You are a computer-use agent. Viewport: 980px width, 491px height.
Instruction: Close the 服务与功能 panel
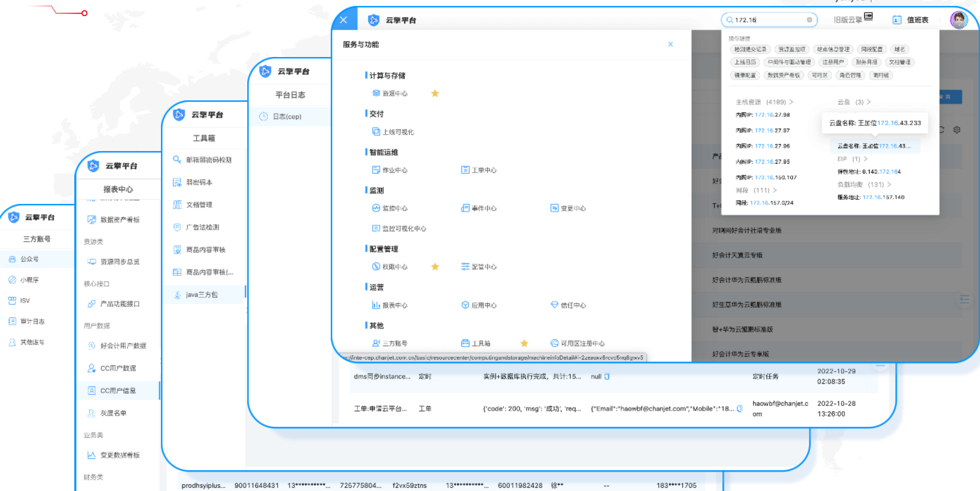pyautogui.click(x=670, y=44)
